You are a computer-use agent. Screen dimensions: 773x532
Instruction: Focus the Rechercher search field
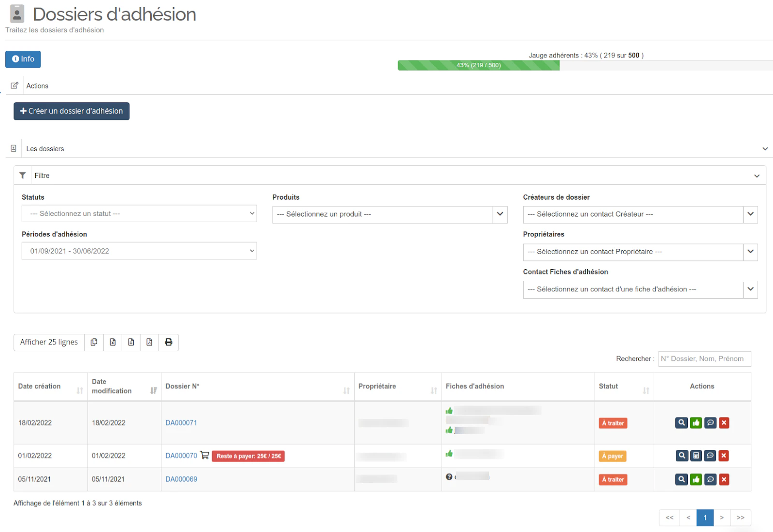[704, 359]
